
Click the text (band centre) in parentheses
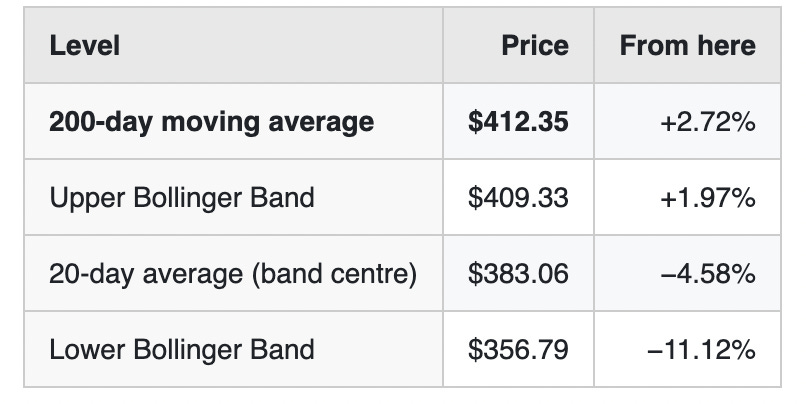[x=334, y=274]
